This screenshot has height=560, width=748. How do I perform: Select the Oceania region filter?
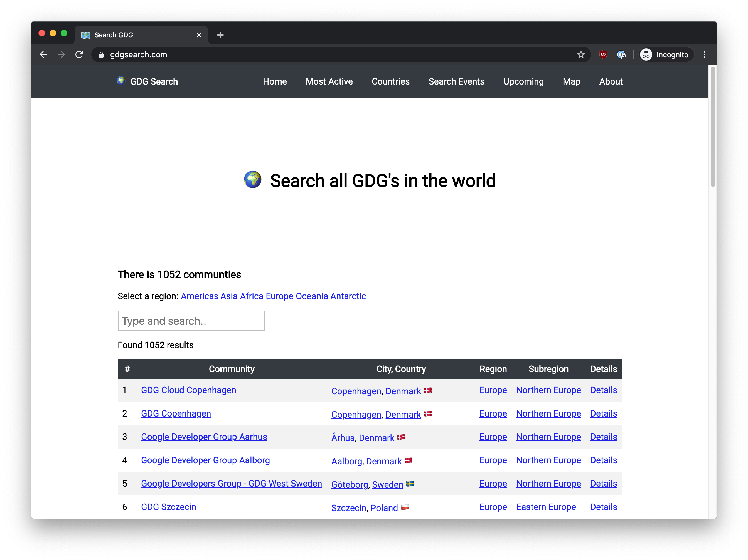(312, 296)
